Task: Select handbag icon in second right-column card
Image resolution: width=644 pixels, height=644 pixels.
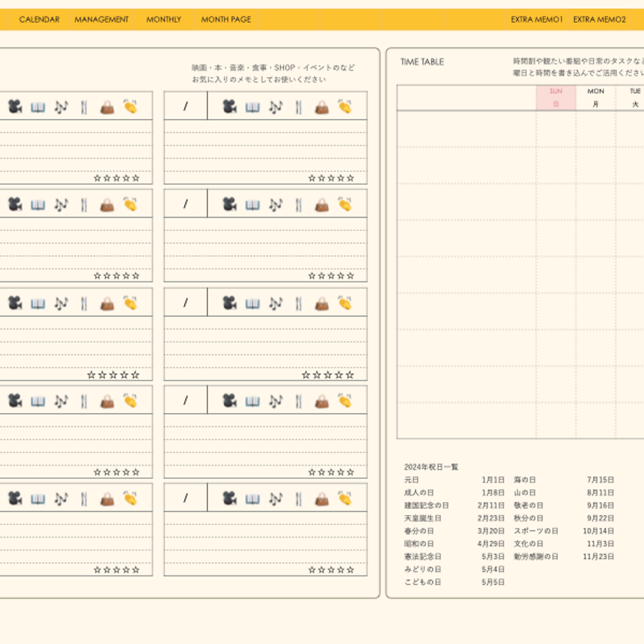Action: pos(322,205)
